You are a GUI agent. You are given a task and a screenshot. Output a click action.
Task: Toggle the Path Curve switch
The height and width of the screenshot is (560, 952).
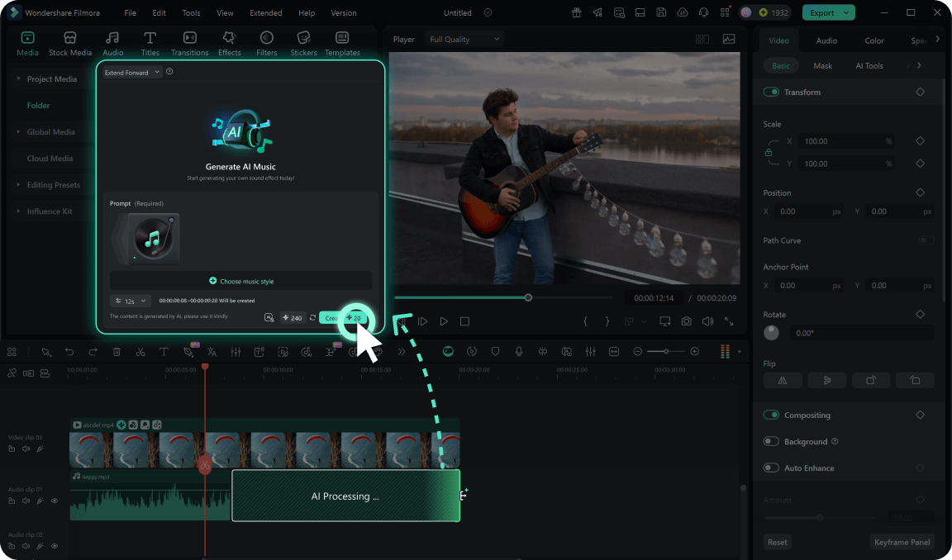click(x=926, y=240)
